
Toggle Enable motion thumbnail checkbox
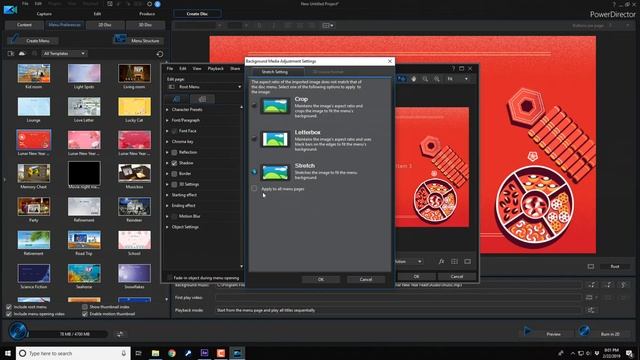pyautogui.click(x=84, y=314)
